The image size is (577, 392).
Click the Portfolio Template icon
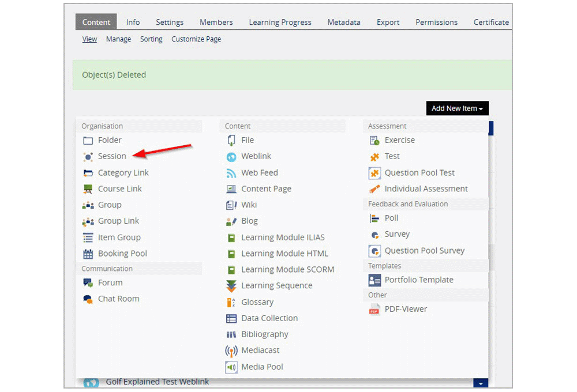(x=374, y=280)
